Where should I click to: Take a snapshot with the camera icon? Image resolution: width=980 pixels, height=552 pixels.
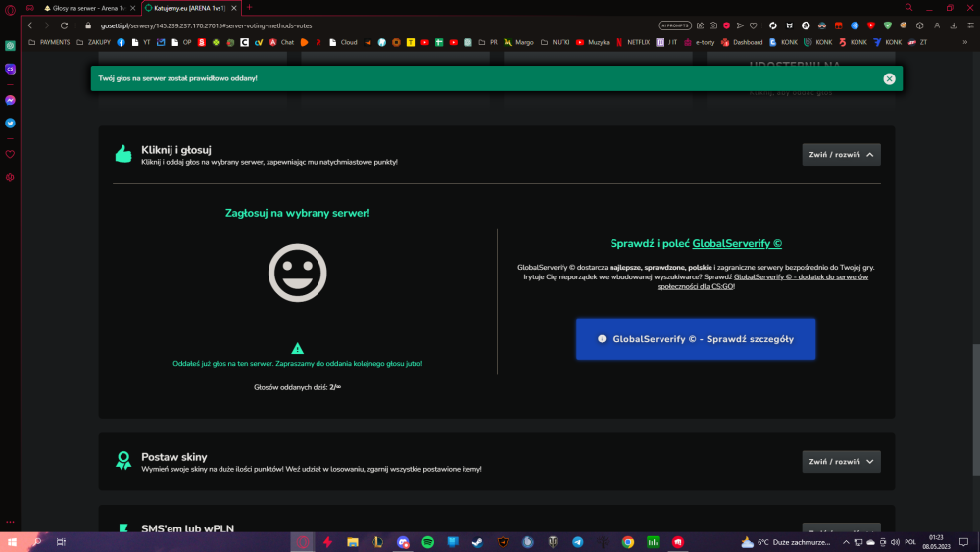click(713, 25)
